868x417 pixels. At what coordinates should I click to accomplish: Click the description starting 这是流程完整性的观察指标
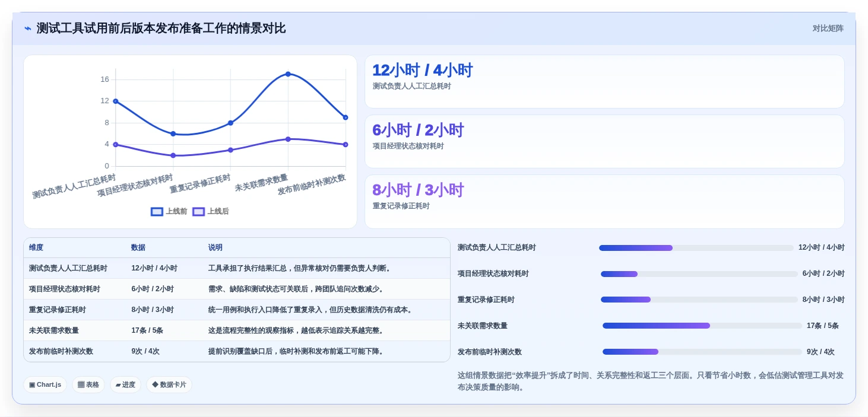click(297, 331)
